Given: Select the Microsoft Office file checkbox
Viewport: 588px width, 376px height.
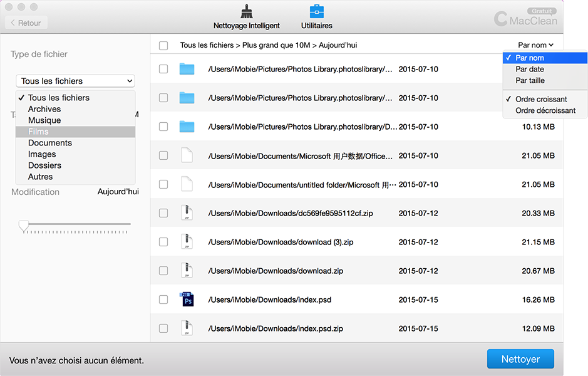Looking at the screenshot, I should 163,155.
